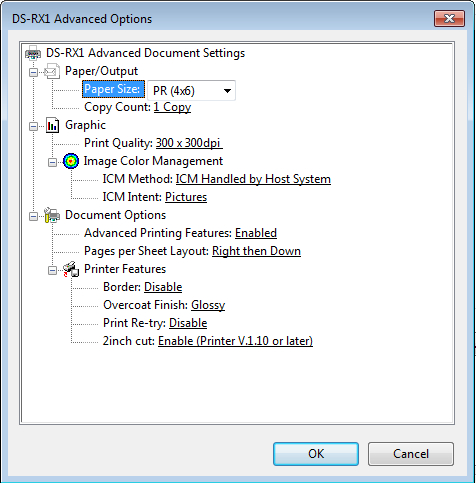Open the Paper Size PR (4x6) dropdown
Viewport: 476px width, 483px height.
tap(191, 90)
